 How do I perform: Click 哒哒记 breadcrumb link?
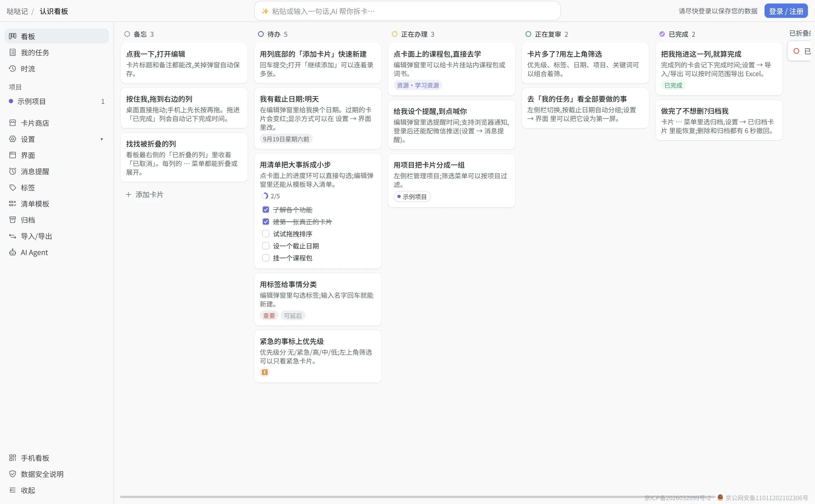(17, 11)
